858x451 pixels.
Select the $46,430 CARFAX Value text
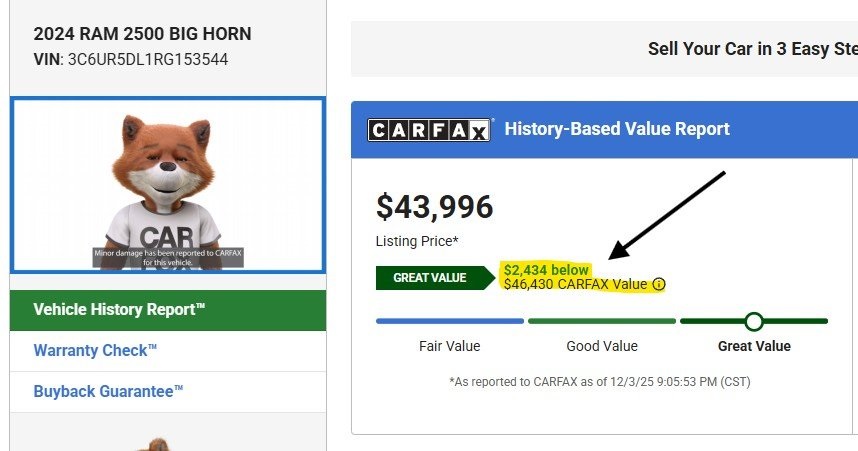coord(575,284)
